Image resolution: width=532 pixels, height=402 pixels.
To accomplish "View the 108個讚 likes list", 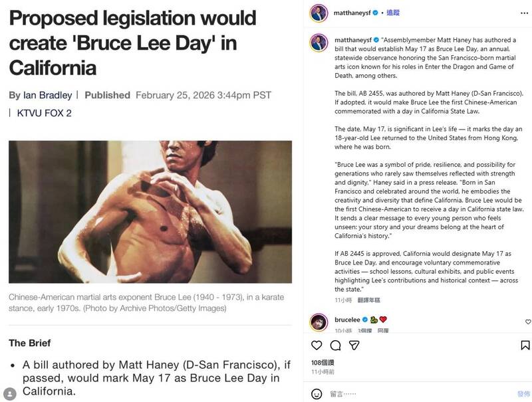I will [323, 363].
